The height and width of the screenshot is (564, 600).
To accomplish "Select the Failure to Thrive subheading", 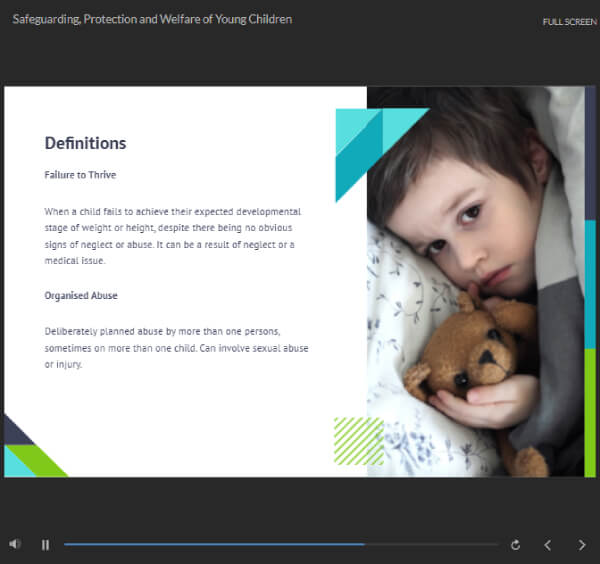I will [80, 175].
